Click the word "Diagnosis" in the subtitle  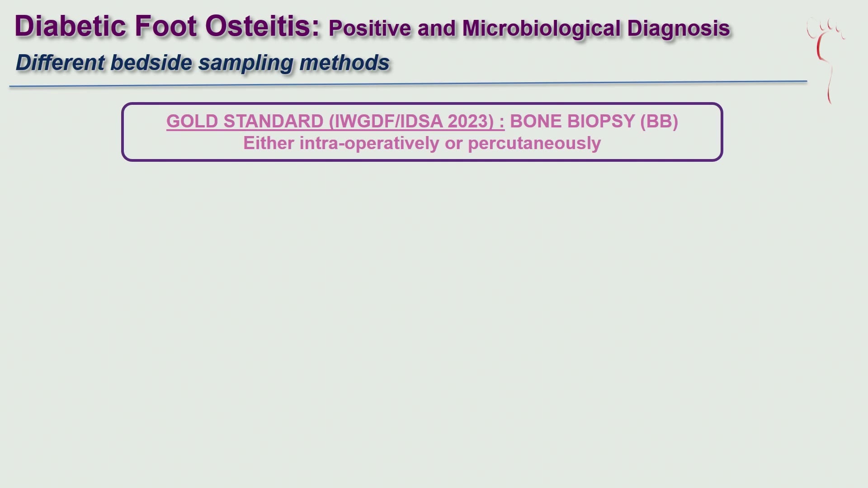678,28
